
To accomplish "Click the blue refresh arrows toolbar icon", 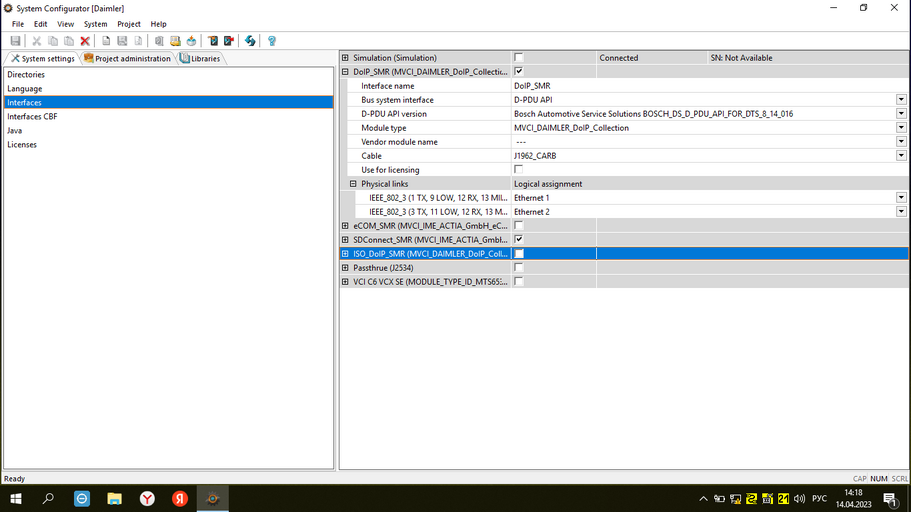I will [x=250, y=41].
